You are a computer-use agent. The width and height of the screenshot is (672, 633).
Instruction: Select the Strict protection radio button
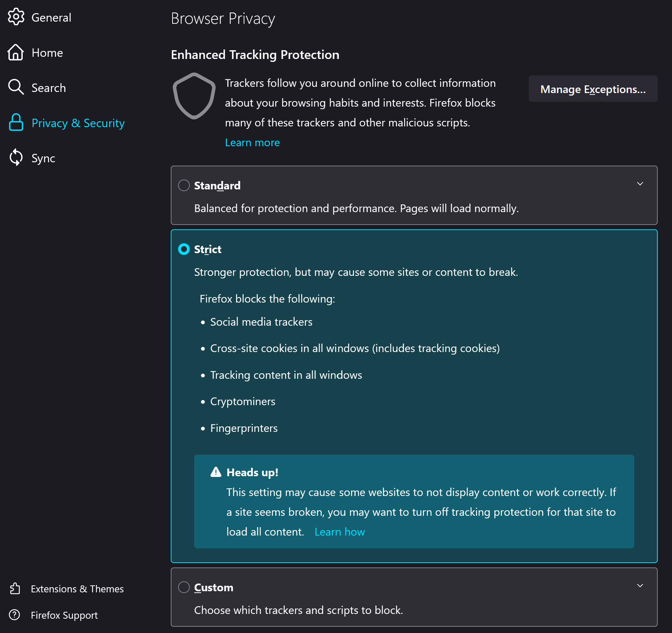coord(184,249)
